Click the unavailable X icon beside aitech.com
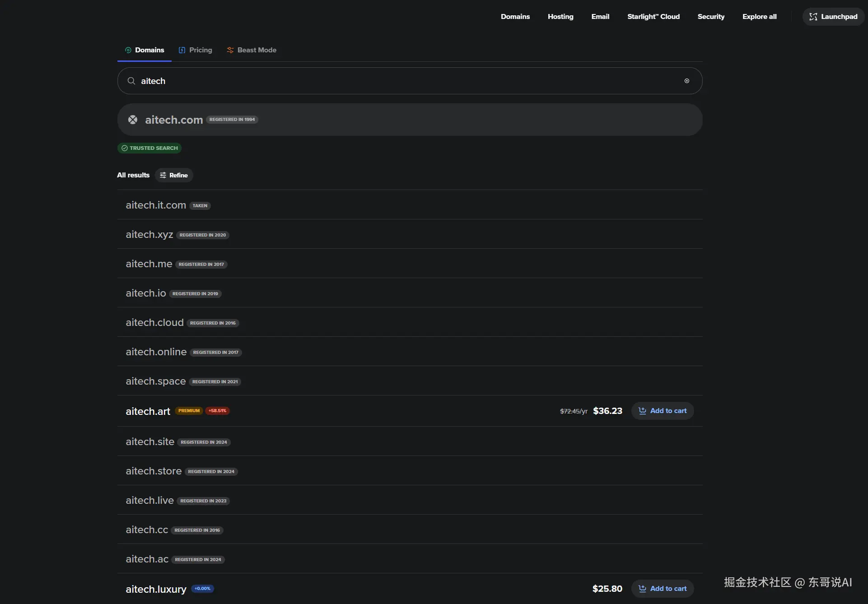Screen dimensions: 868x604 pos(133,120)
